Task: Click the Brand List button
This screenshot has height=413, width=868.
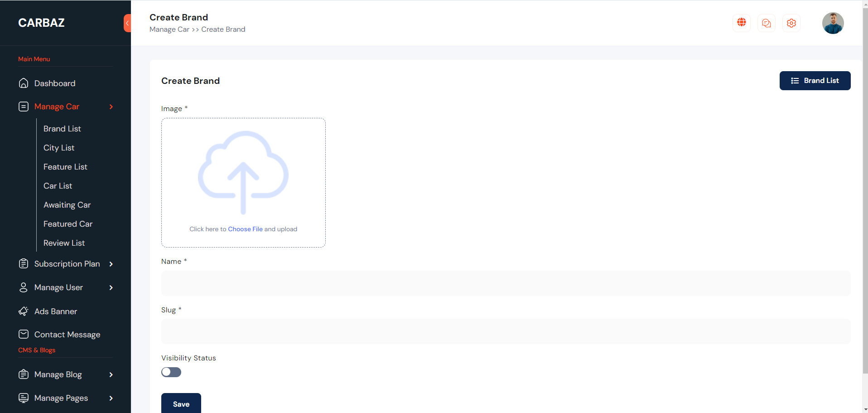Action: [815, 81]
